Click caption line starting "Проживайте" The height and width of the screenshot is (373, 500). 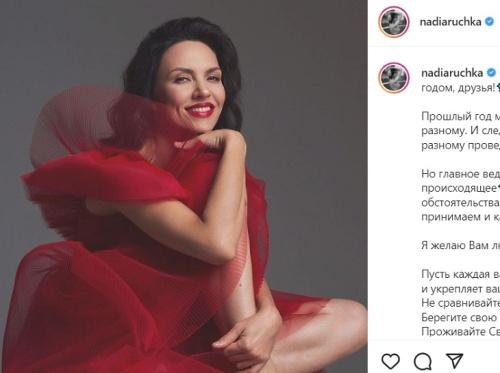click(461, 331)
